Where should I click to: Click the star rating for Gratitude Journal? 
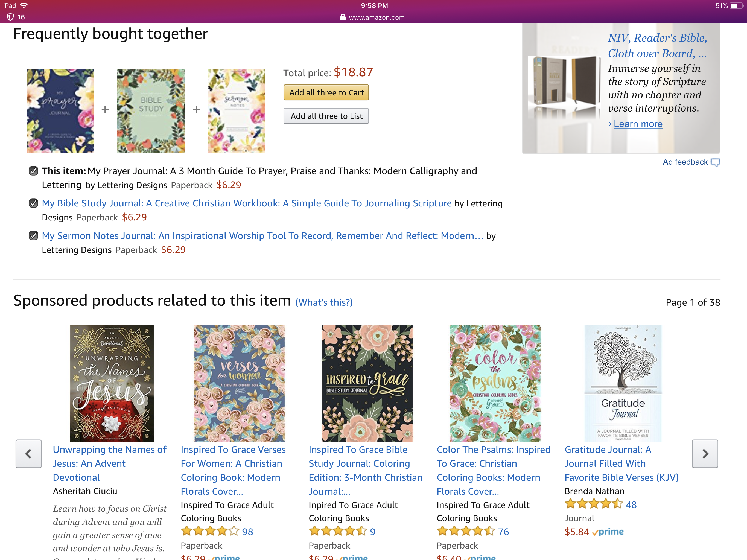coord(593,504)
